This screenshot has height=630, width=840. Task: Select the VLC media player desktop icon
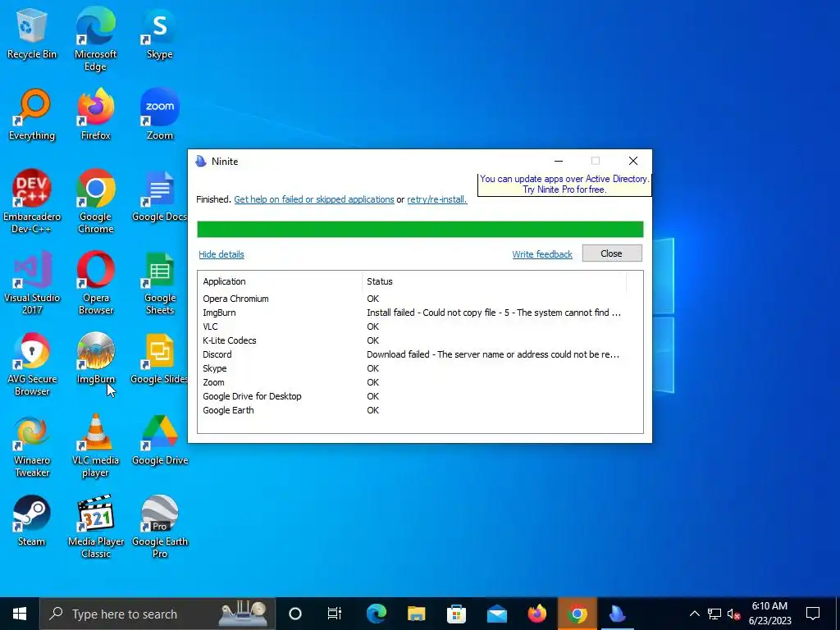point(95,445)
